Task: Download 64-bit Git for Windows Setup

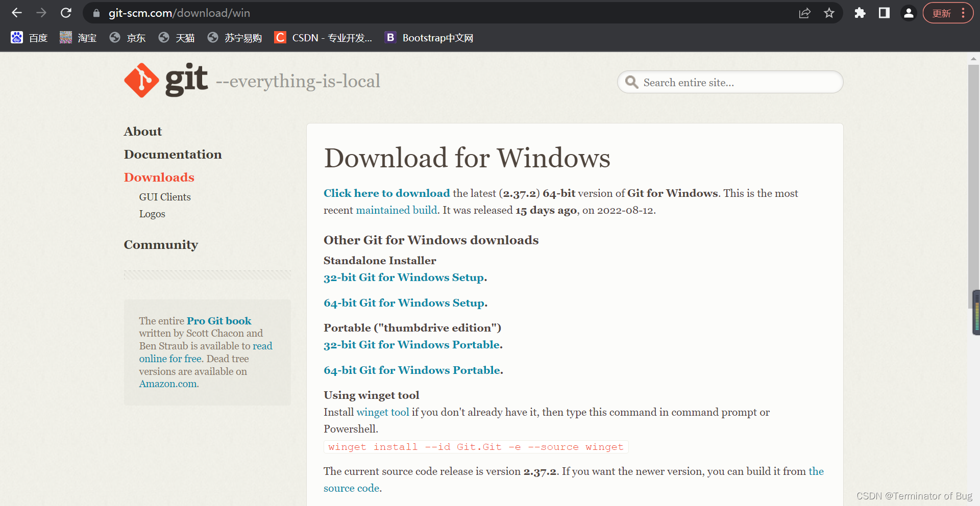Action: (405, 303)
